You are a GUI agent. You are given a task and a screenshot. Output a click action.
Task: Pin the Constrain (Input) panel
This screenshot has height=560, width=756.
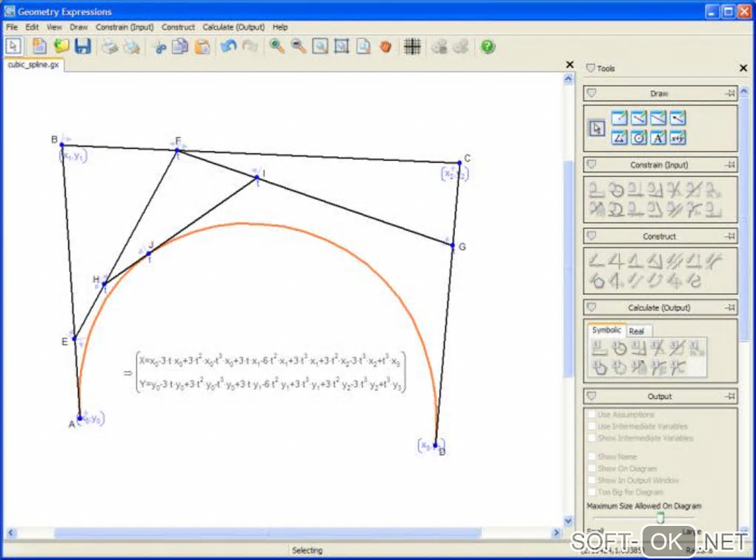(730, 165)
